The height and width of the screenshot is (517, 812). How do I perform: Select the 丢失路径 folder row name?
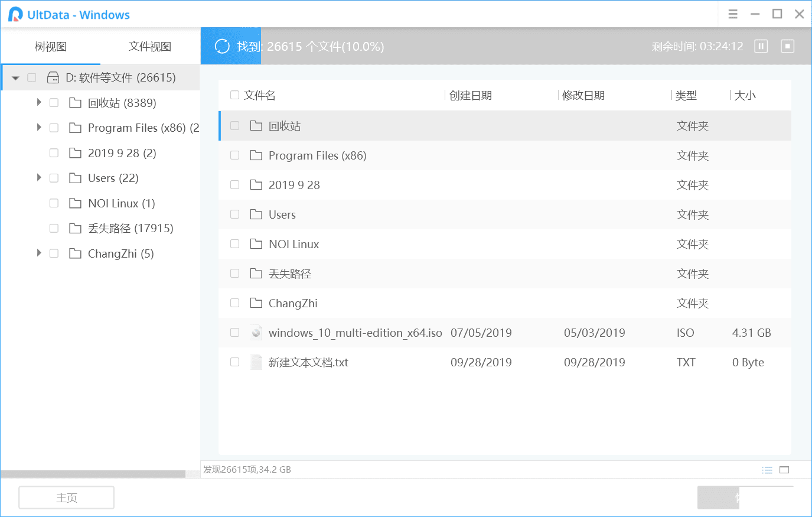pos(290,274)
